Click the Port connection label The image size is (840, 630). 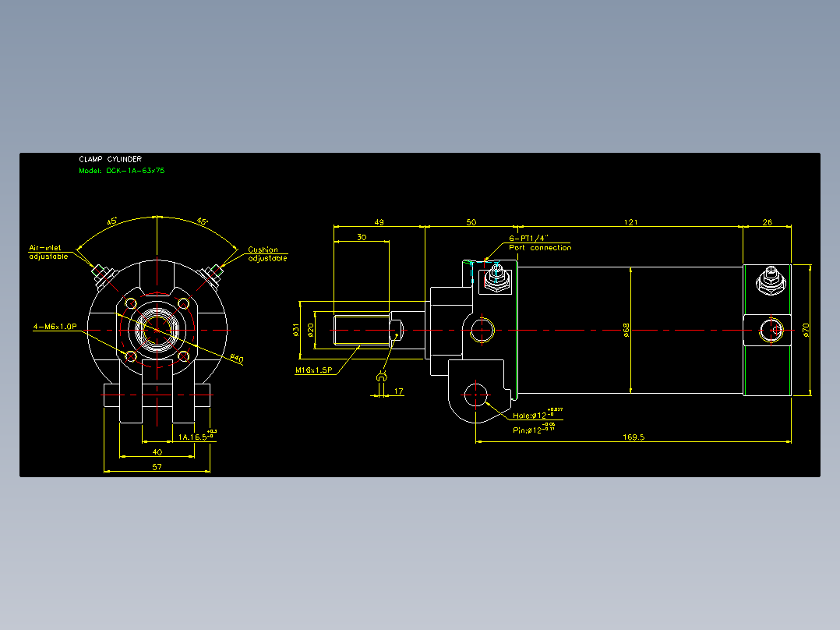(540, 248)
